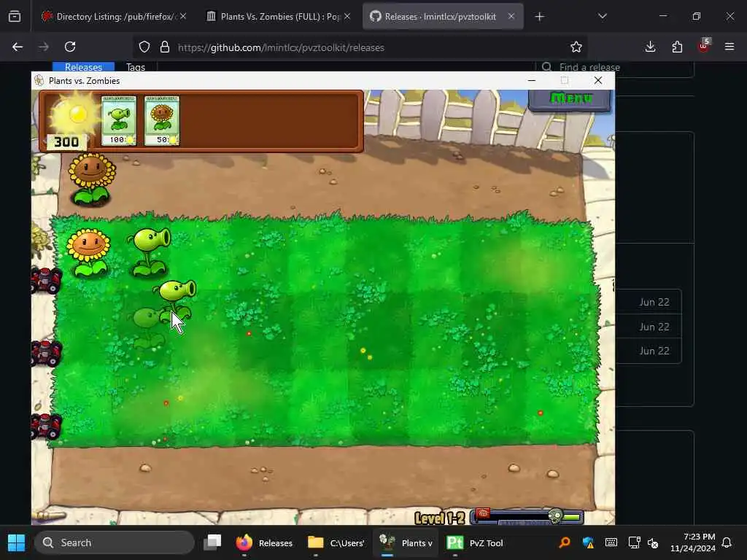Open the volume muted tray icon
747x560 pixels.
click(653, 542)
